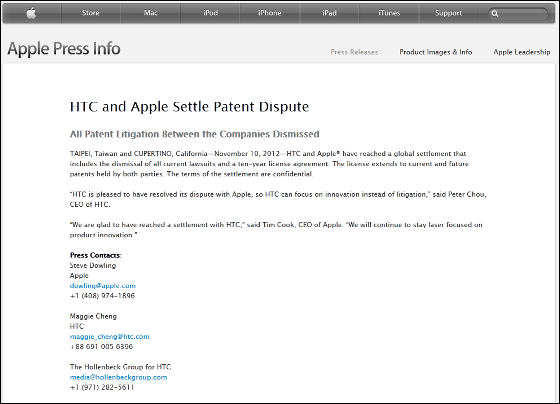Click the Peter Chou quote paragraph

coord(278,199)
